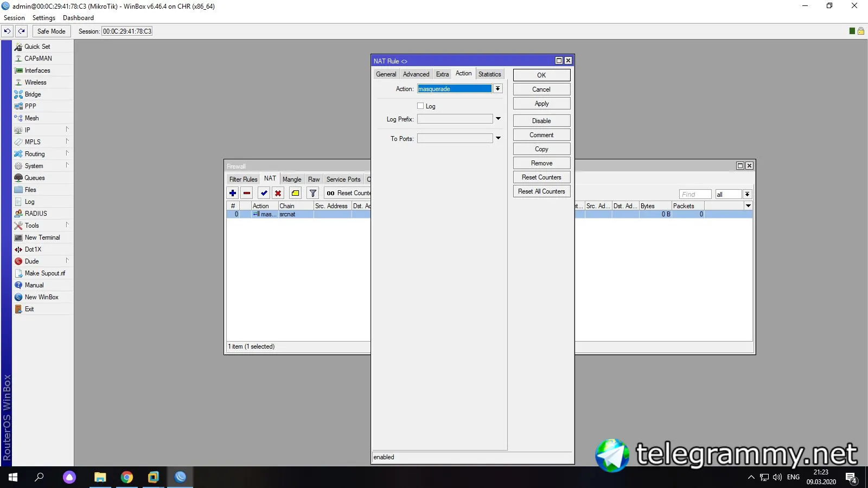Image resolution: width=868 pixels, height=488 pixels.
Task: Open the 'all' filter dropdown in Firewall
Action: click(x=747, y=194)
